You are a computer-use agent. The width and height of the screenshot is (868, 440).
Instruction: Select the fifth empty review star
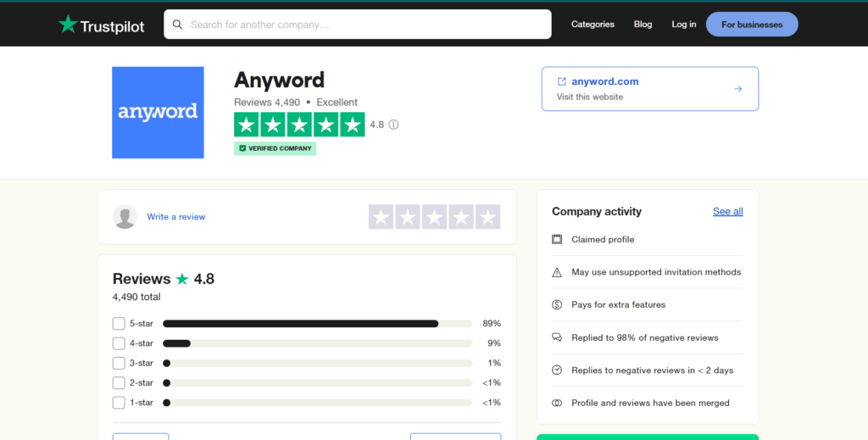pyautogui.click(x=487, y=216)
